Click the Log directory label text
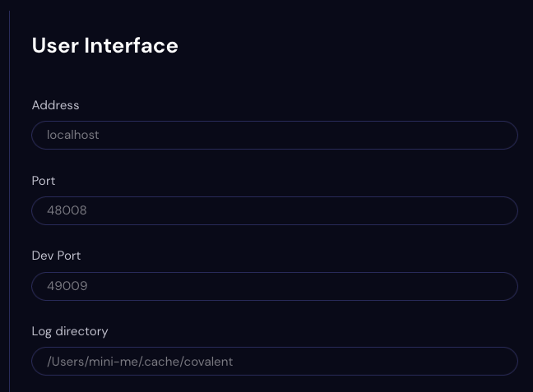The width and height of the screenshot is (533, 392). 70,331
